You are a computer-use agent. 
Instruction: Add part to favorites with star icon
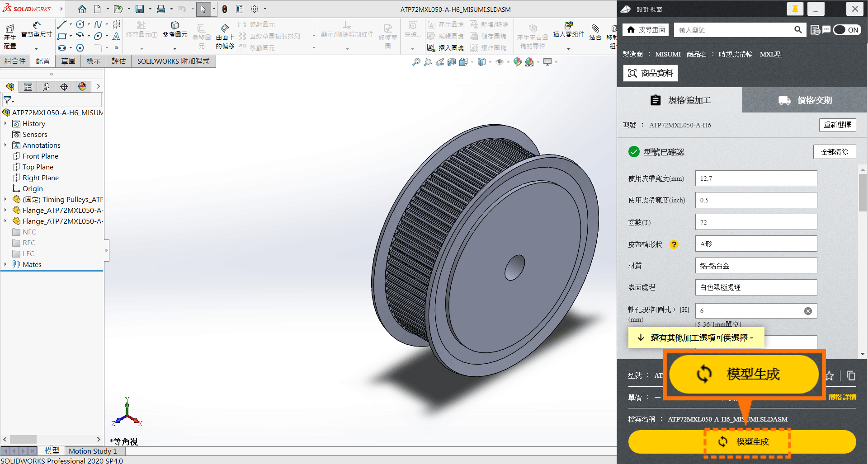click(x=830, y=375)
